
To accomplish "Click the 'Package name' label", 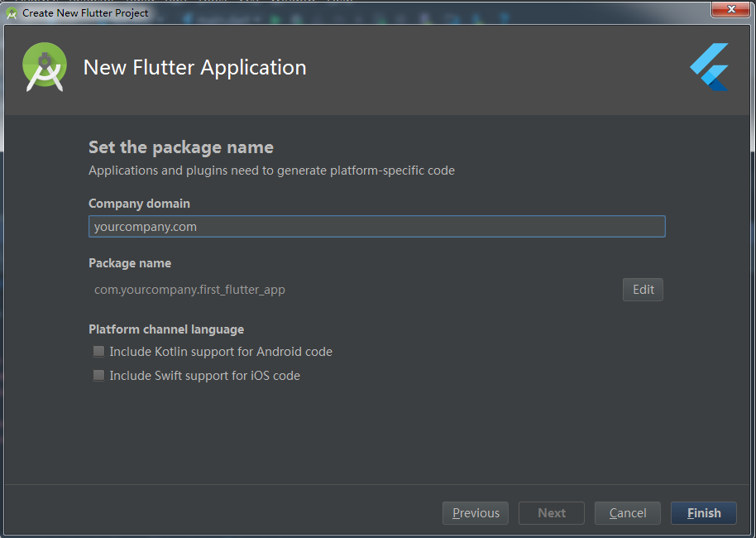I will [130, 263].
